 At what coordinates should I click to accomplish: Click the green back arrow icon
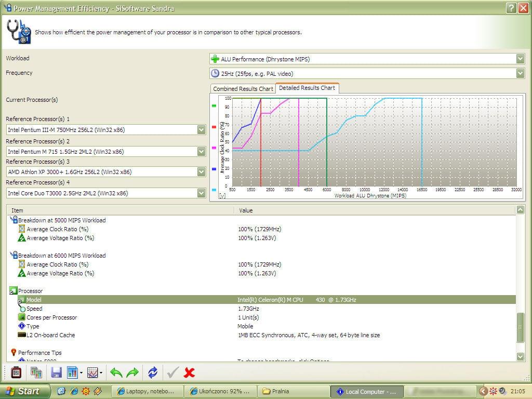[116, 372]
